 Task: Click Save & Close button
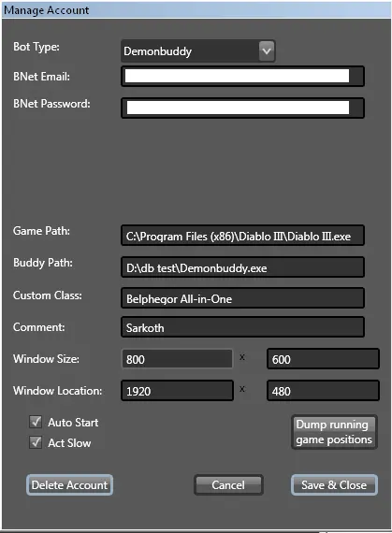pos(334,484)
